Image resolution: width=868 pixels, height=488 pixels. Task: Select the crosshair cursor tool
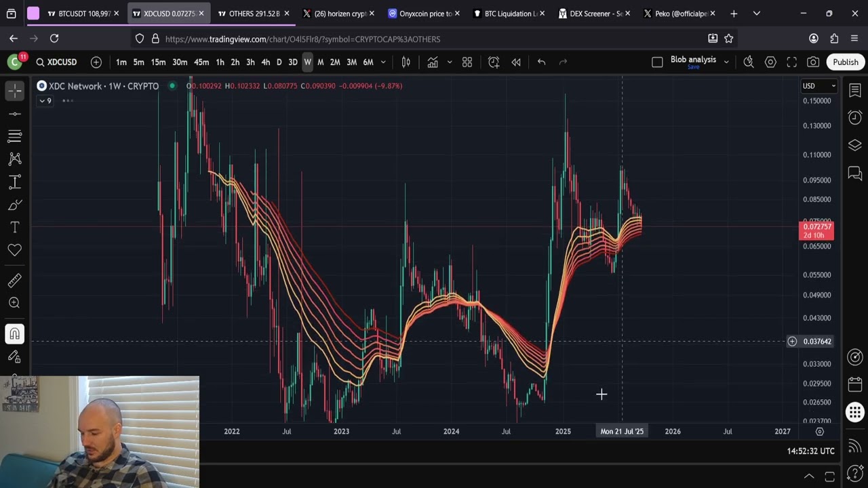pyautogui.click(x=15, y=90)
